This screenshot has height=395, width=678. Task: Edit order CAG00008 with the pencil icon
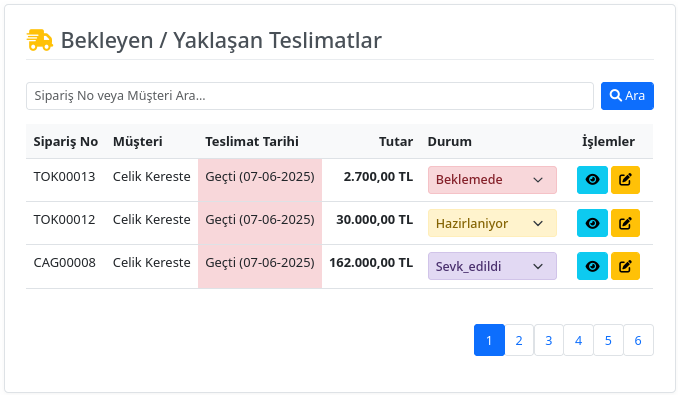point(625,266)
